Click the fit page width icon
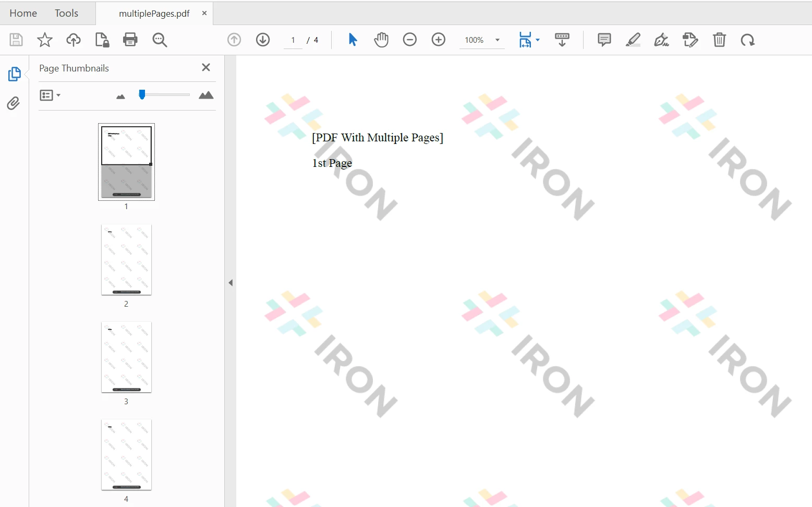 point(525,40)
